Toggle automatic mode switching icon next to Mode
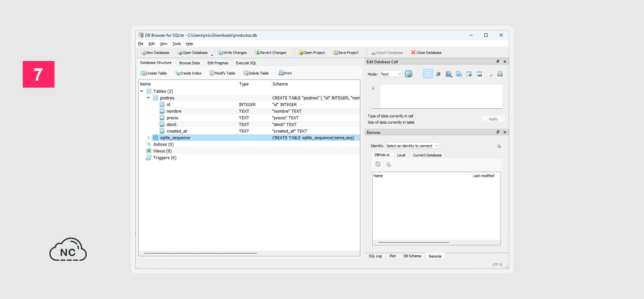This screenshot has height=299, width=644. point(409,74)
